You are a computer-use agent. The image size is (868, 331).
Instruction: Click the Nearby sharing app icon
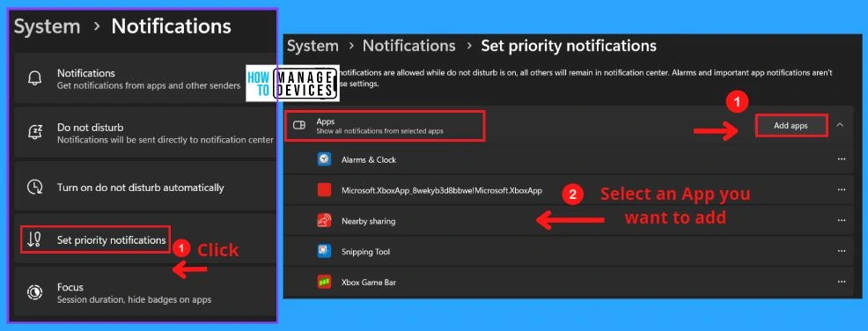(x=324, y=221)
